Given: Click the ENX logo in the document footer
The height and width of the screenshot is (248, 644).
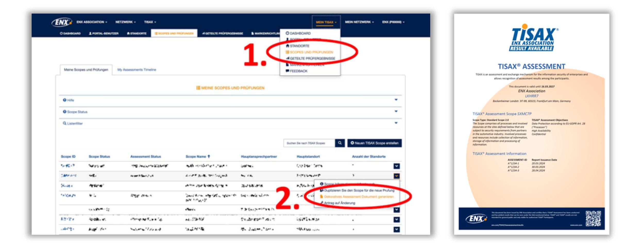Looking at the screenshot, I should [x=476, y=219].
